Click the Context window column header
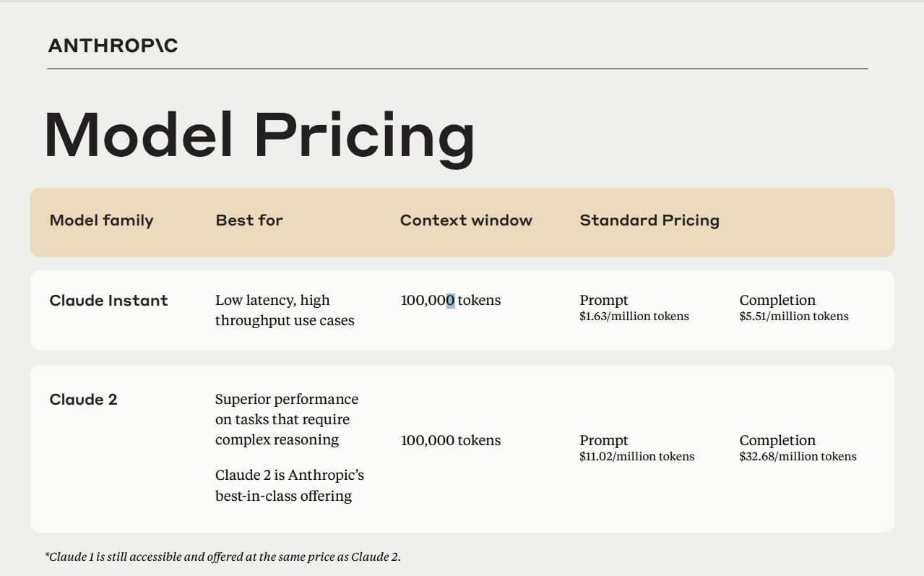Screen dimensions: 924x576 tap(466, 220)
